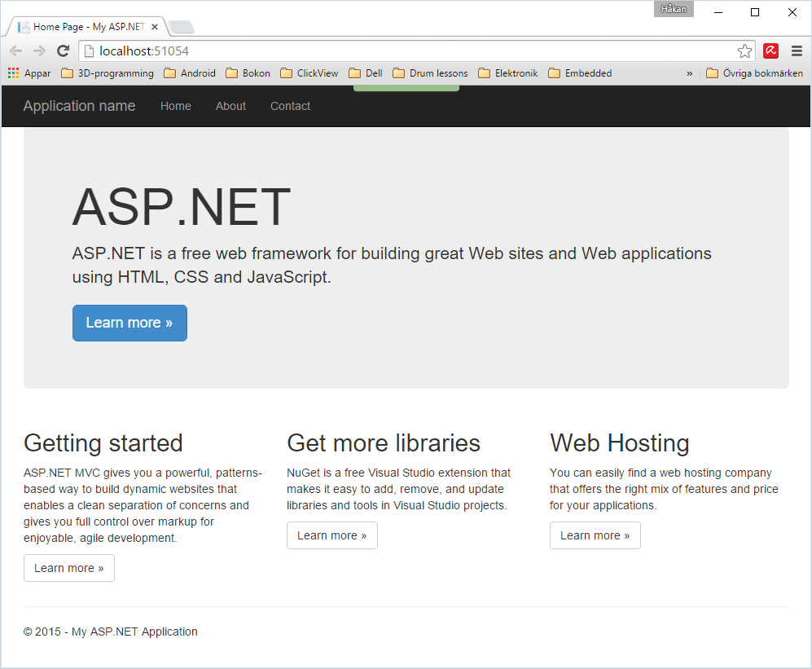Click the browser back arrow

click(16, 51)
